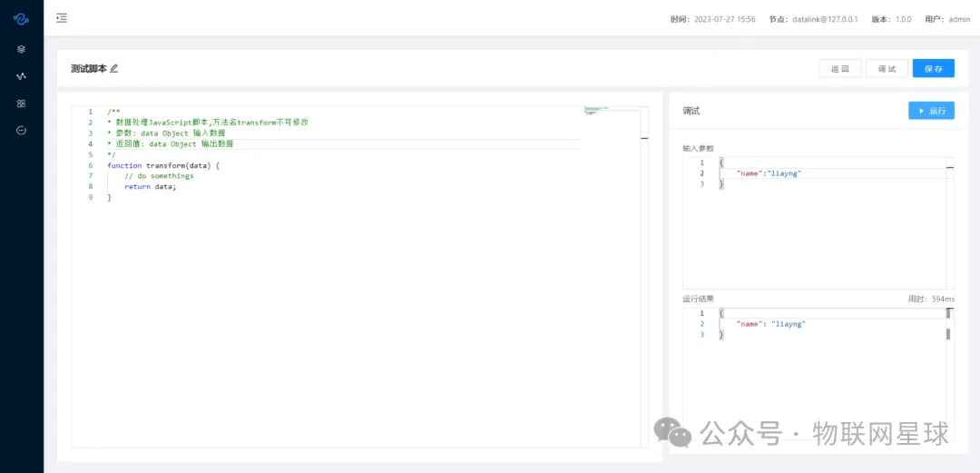Click the DataLink logo icon

coord(21,19)
